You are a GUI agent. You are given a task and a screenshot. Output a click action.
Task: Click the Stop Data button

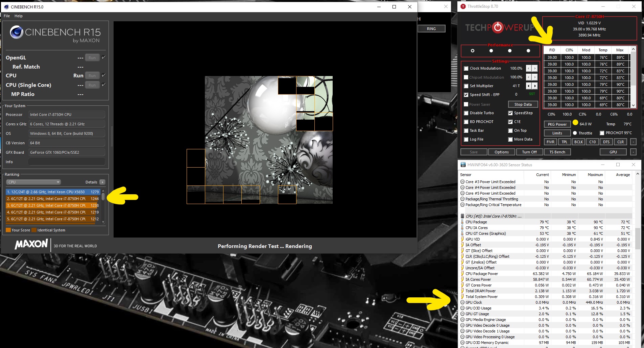[523, 104]
